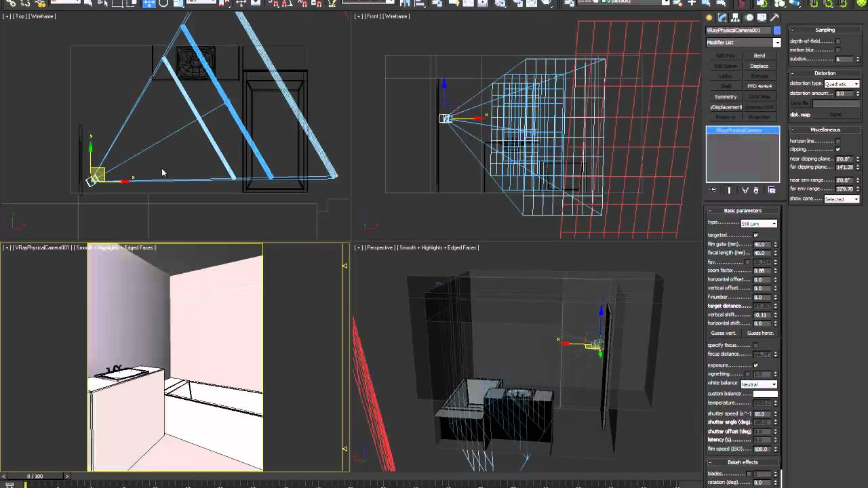Click the film speed (ISO) spinner arrows
The height and width of the screenshot is (488, 868).
(775, 449)
